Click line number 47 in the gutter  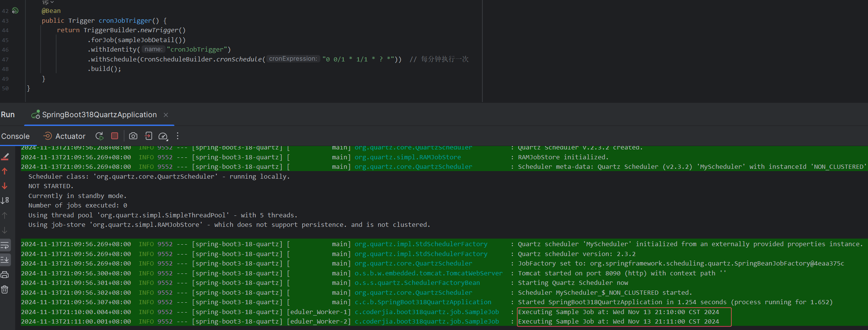coord(5,60)
